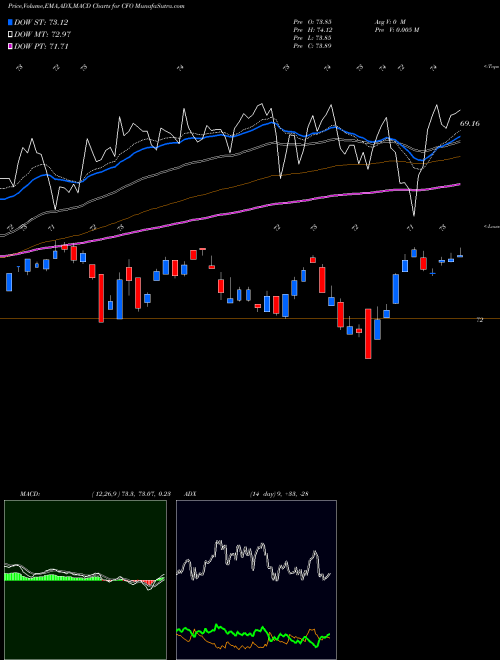Click the tall red candlestick at chart low
500x660 pixels.
(x=368, y=334)
